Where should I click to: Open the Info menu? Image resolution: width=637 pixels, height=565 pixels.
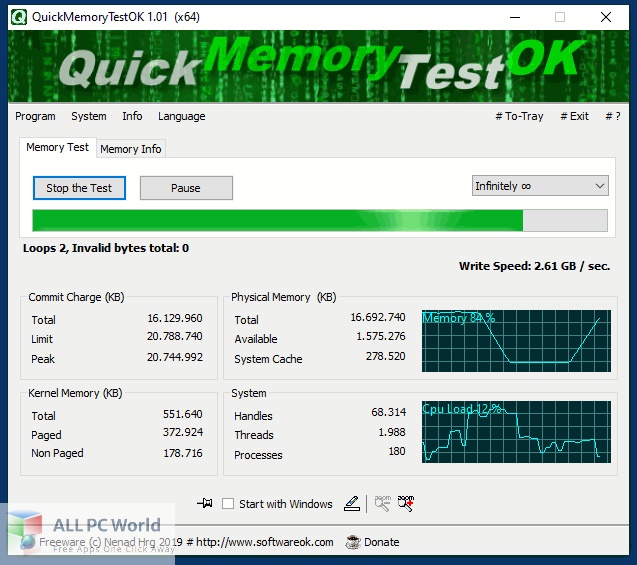click(x=132, y=116)
